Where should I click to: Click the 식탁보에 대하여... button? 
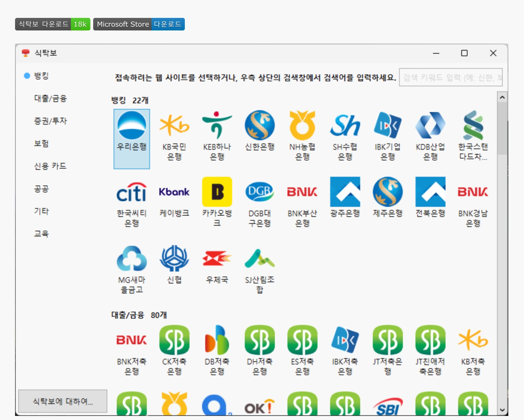coord(63,401)
